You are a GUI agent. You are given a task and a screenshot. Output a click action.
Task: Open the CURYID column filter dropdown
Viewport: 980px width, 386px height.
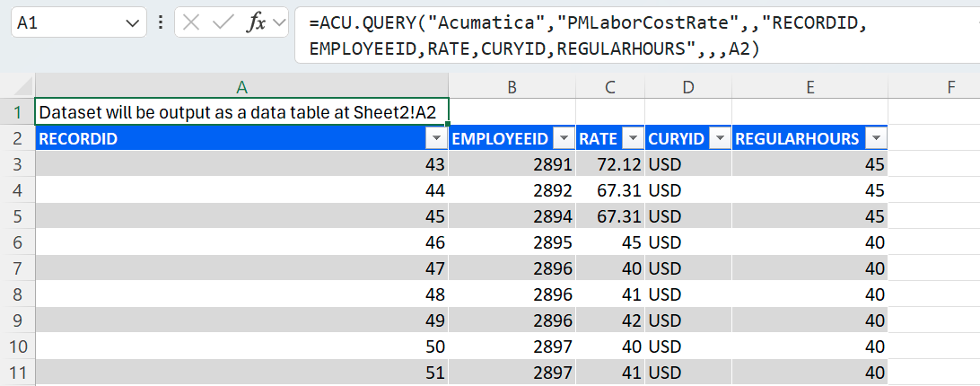(720, 138)
